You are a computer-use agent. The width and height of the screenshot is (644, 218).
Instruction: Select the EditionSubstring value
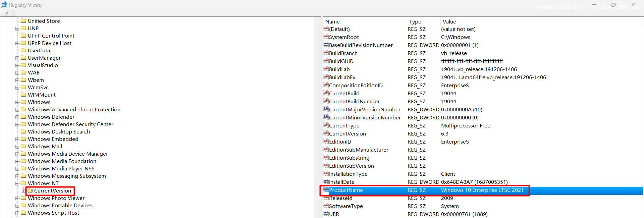pyautogui.click(x=349, y=158)
